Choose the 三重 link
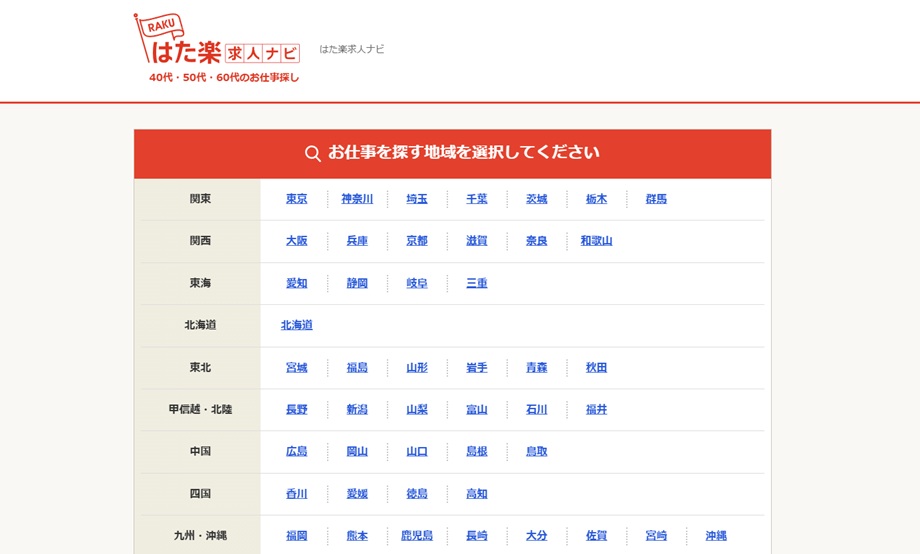 477,283
